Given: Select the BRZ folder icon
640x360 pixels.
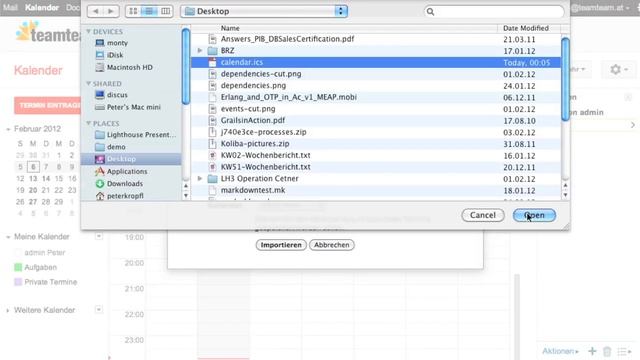Looking at the screenshot, I should click(212, 51).
